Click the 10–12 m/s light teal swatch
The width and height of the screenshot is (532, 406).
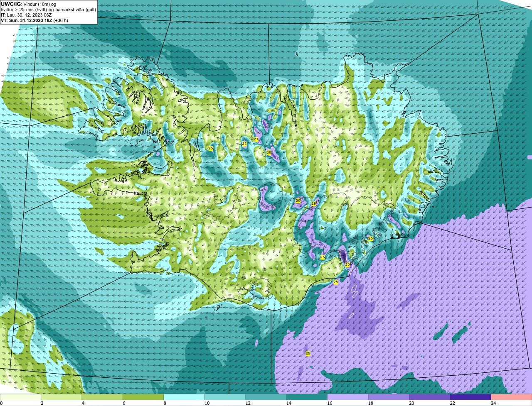pyautogui.click(x=225, y=397)
